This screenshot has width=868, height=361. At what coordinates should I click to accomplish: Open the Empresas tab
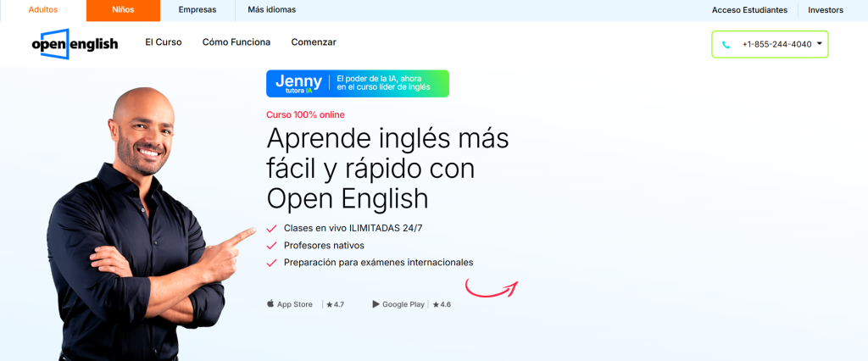(x=197, y=10)
